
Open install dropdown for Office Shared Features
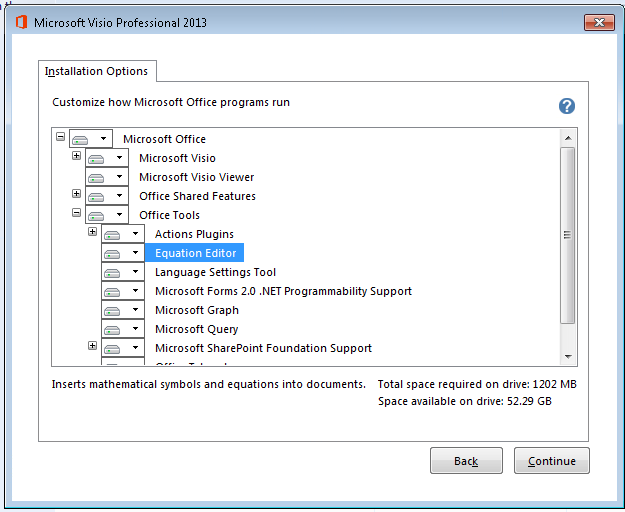[x=107, y=196]
